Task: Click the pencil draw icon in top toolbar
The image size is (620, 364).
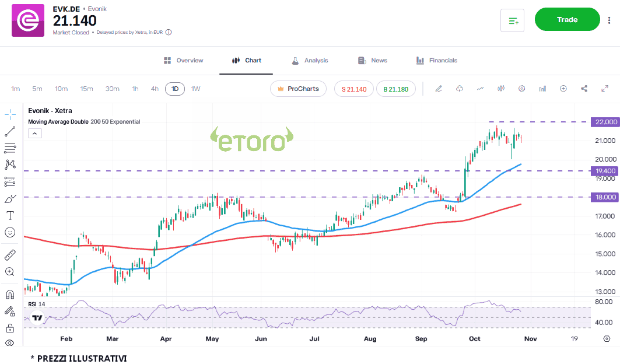Action: pos(439,89)
